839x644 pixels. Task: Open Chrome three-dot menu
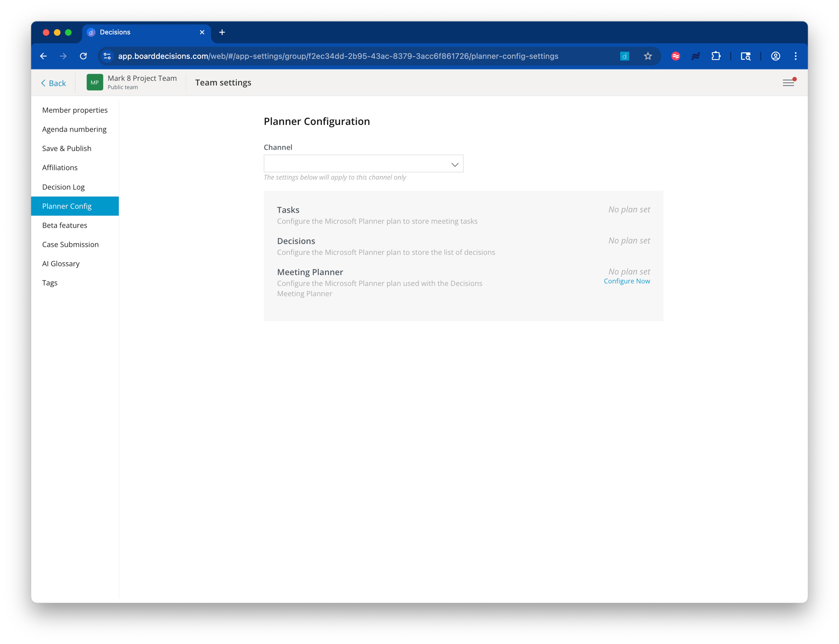796,56
